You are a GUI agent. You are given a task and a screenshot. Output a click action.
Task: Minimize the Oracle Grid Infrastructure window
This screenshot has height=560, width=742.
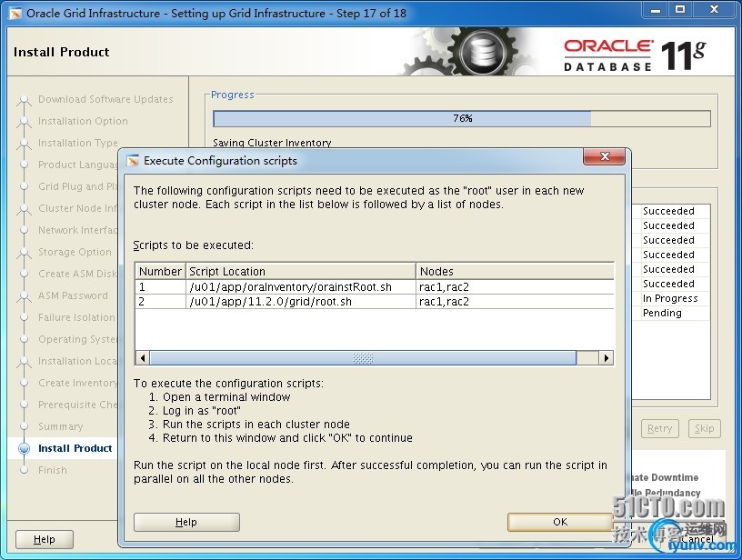(x=656, y=10)
